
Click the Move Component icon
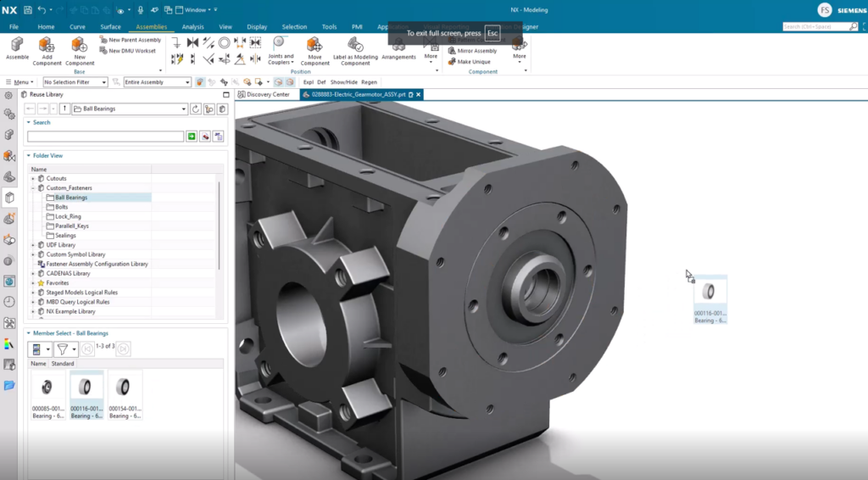pos(314,45)
